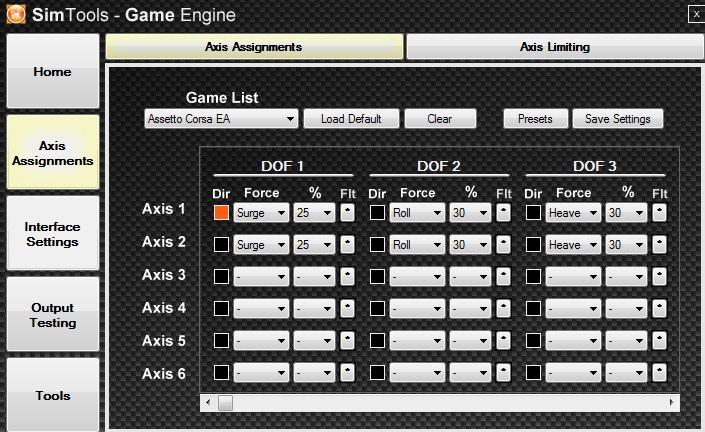
Task: Toggle Axis 2 DOF 2 direction checkbox
Action: pos(377,244)
